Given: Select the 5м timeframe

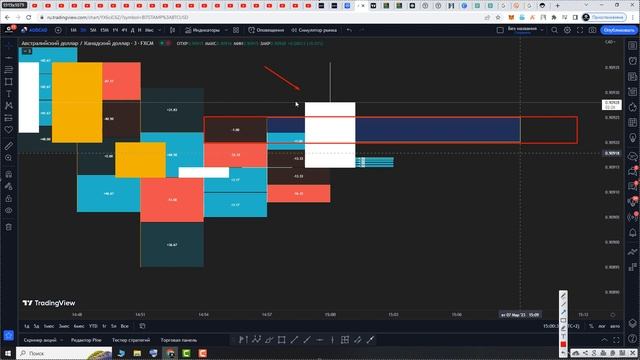Looking at the screenshot, I should point(93,30).
